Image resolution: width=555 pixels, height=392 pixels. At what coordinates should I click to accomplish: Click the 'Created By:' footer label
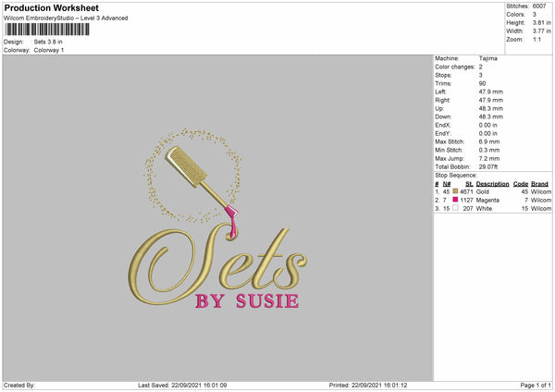click(x=19, y=385)
